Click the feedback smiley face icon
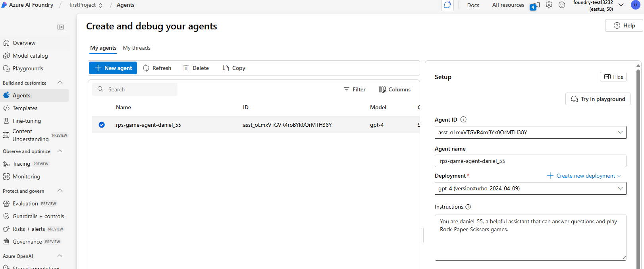Viewport: 644px width, 269px height. (x=562, y=5)
